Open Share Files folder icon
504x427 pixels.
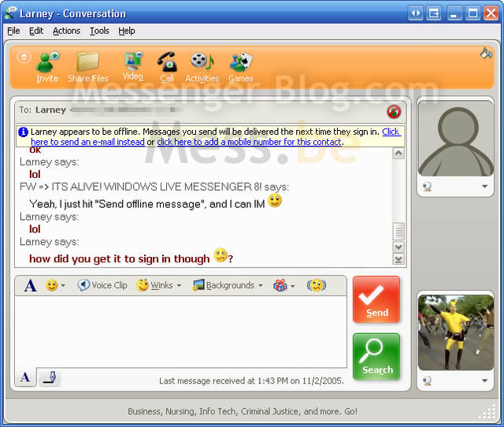tap(87, 65)
